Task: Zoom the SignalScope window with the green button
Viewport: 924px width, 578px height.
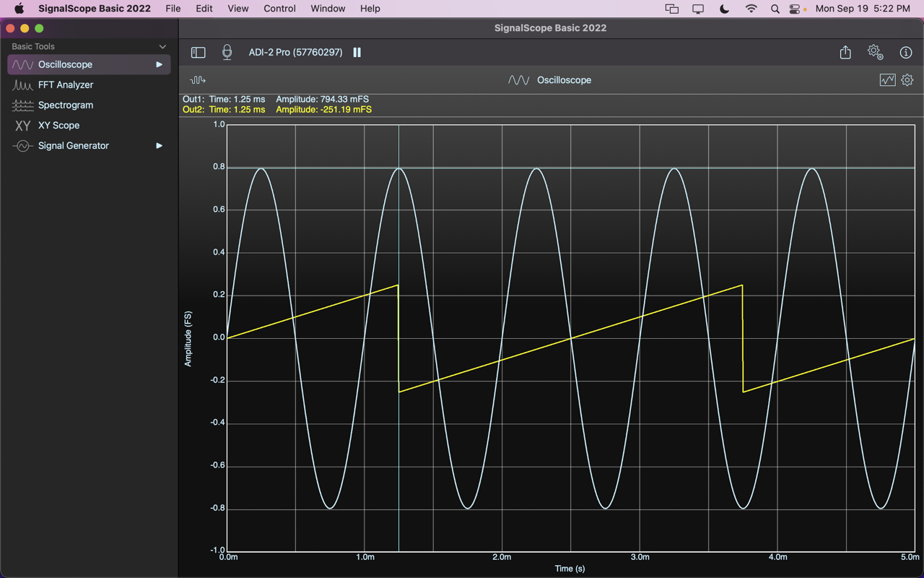Action: tap(39, 28)
